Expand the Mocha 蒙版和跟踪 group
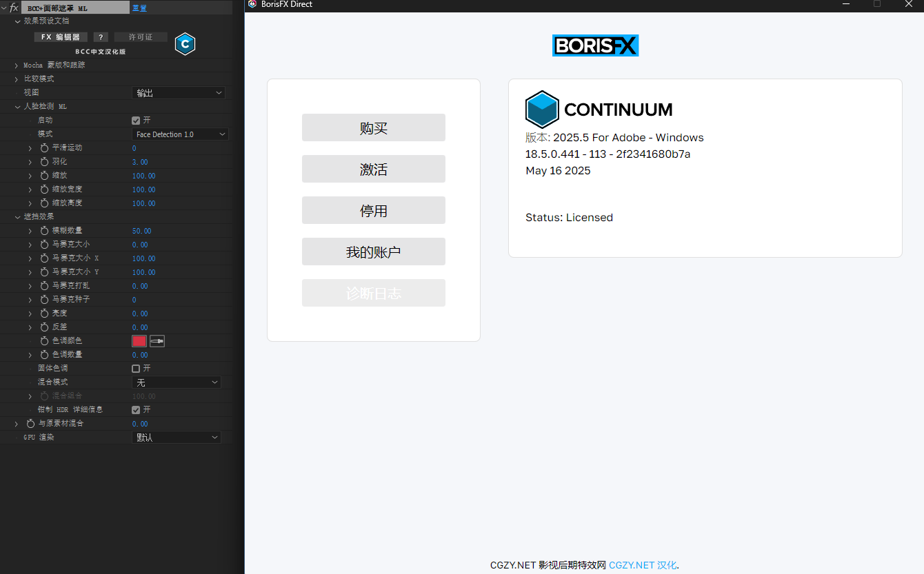This screenshot has width=924, height=574. (17, 65)
